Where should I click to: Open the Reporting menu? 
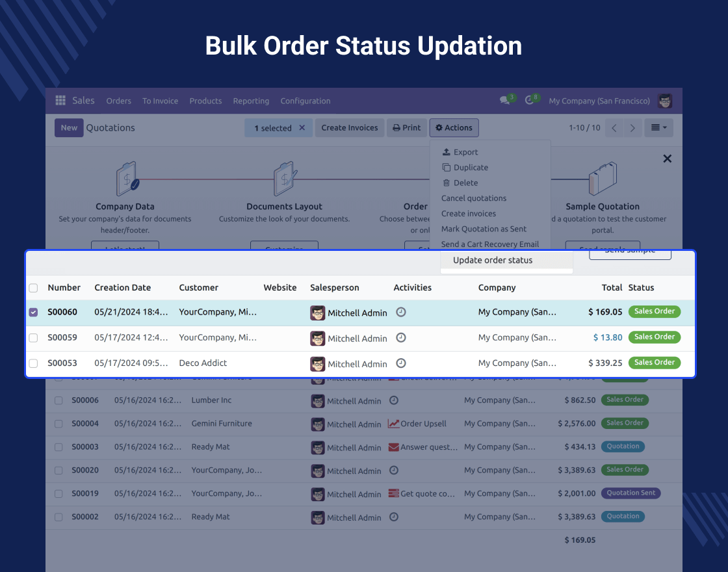(x=251, y=101)
